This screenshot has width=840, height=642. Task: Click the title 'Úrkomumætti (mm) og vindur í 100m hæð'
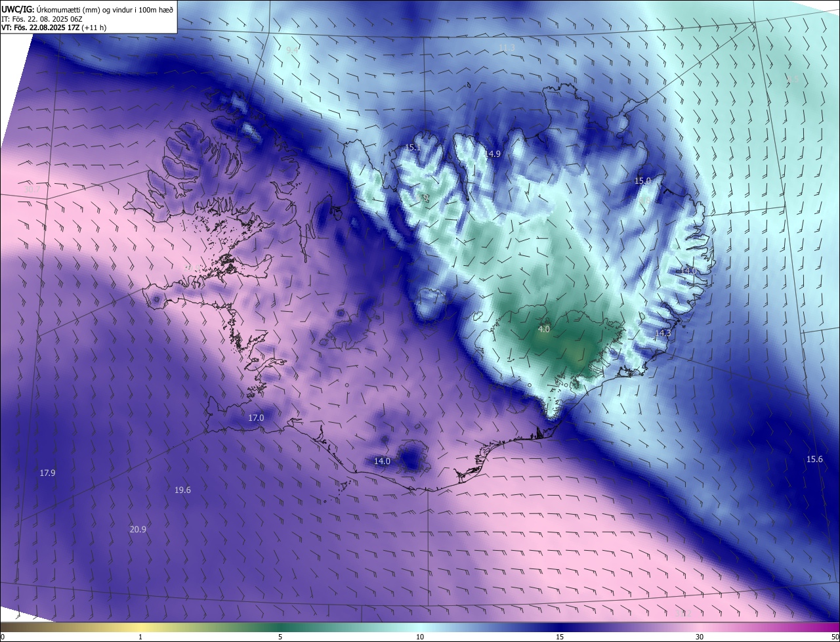pos(106,9)
